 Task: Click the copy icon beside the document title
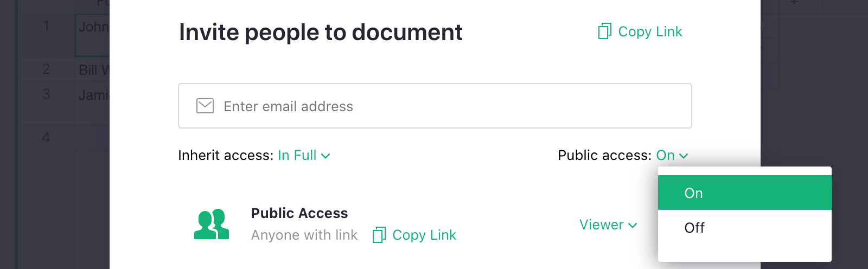coord(604,31)
